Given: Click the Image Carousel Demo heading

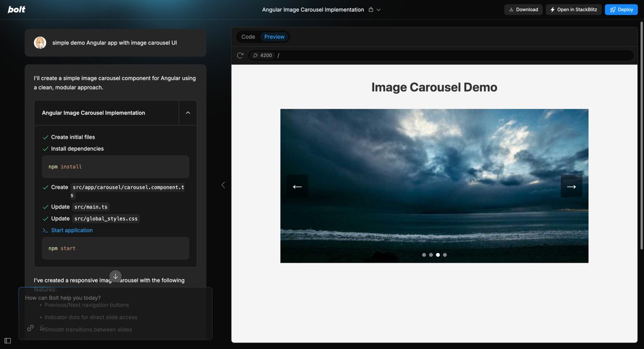Looking at the screenshot, I should [434, 87].
